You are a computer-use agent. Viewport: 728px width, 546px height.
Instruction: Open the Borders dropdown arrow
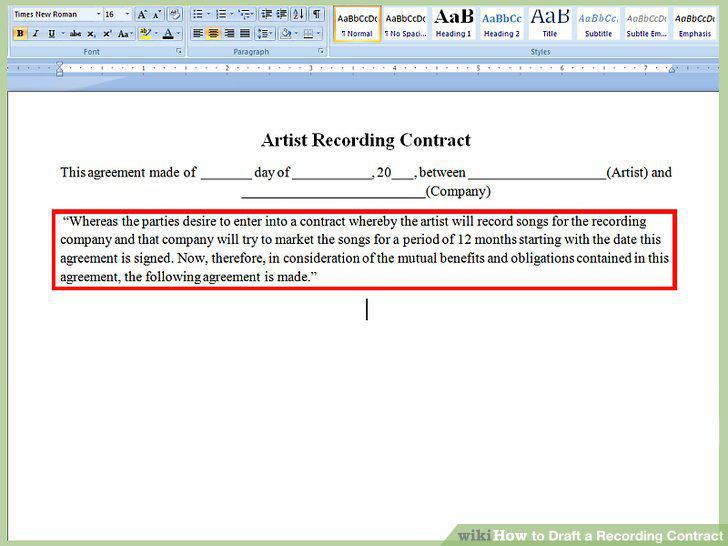click(318, 33)
